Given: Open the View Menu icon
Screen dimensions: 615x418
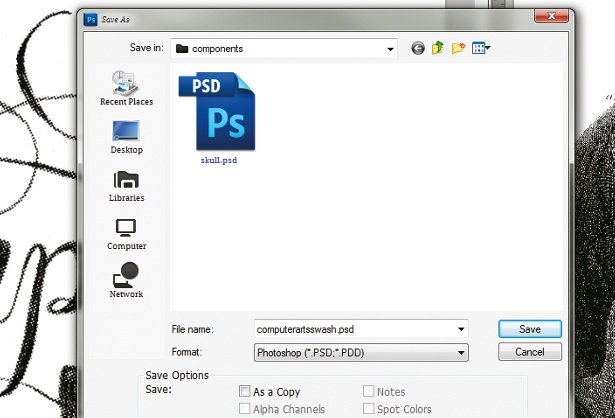Looking at the screenshot, I should coord(481,48).
